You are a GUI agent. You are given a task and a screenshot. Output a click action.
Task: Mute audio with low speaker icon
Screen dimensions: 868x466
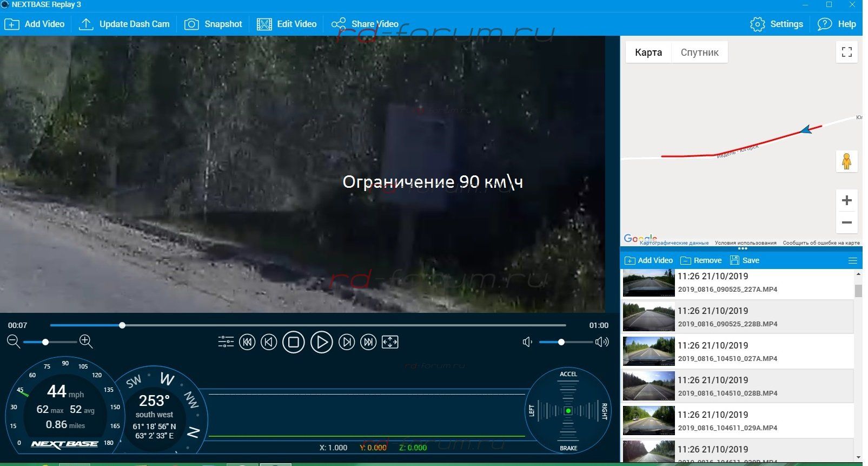pos(527,342)
